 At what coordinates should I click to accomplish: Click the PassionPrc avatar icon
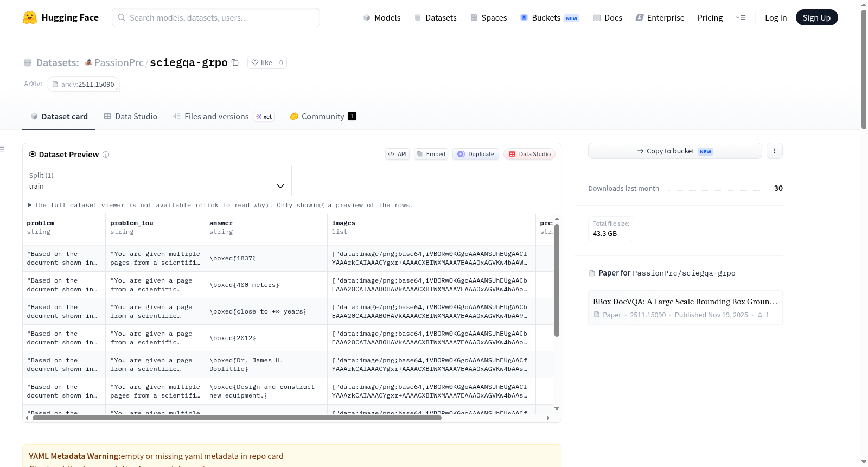tap(88, 62)
